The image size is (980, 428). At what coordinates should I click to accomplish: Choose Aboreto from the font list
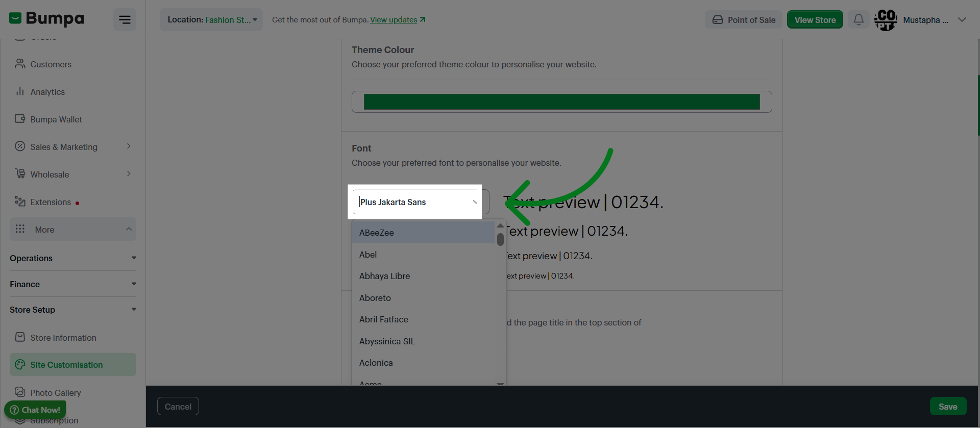tap(423, 298)
